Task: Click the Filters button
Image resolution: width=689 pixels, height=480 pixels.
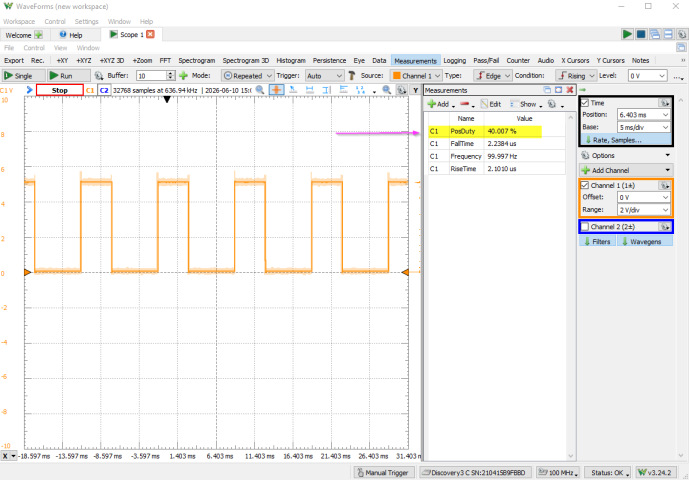Action: (x=597, y=241)
